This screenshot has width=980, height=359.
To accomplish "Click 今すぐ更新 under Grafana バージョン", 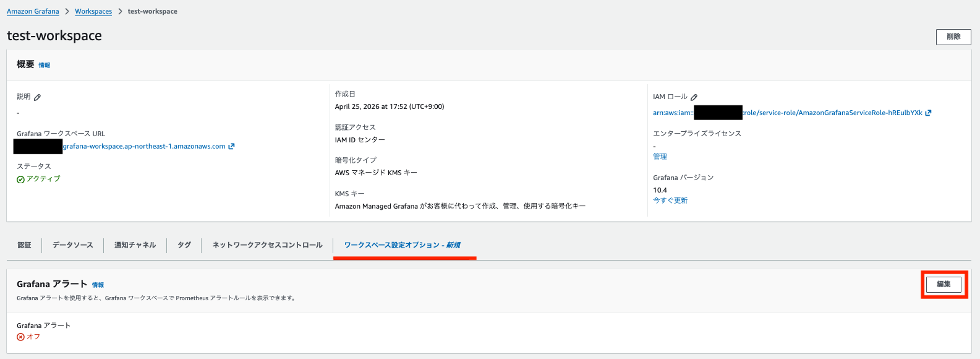I will coord(670,201).
